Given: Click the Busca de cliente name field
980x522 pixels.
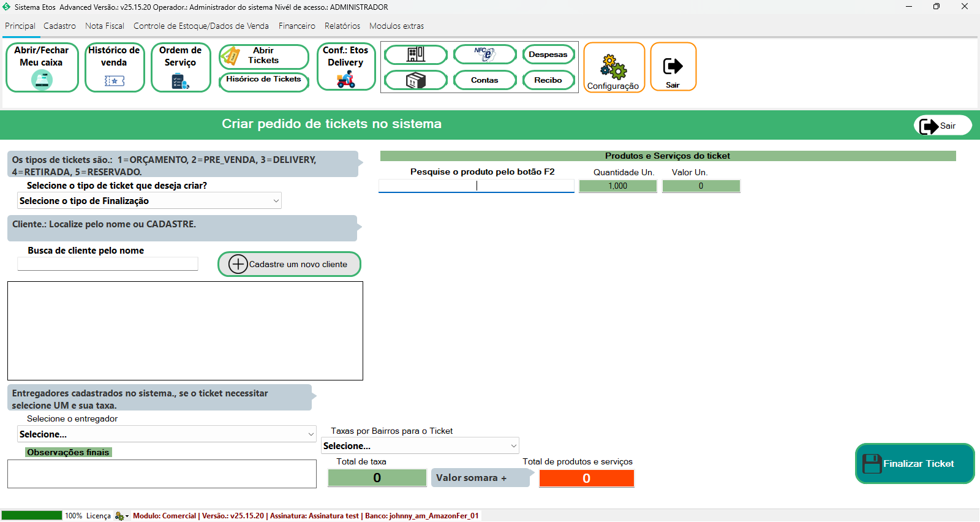Looking at the screenshot, I should (108, 264).
